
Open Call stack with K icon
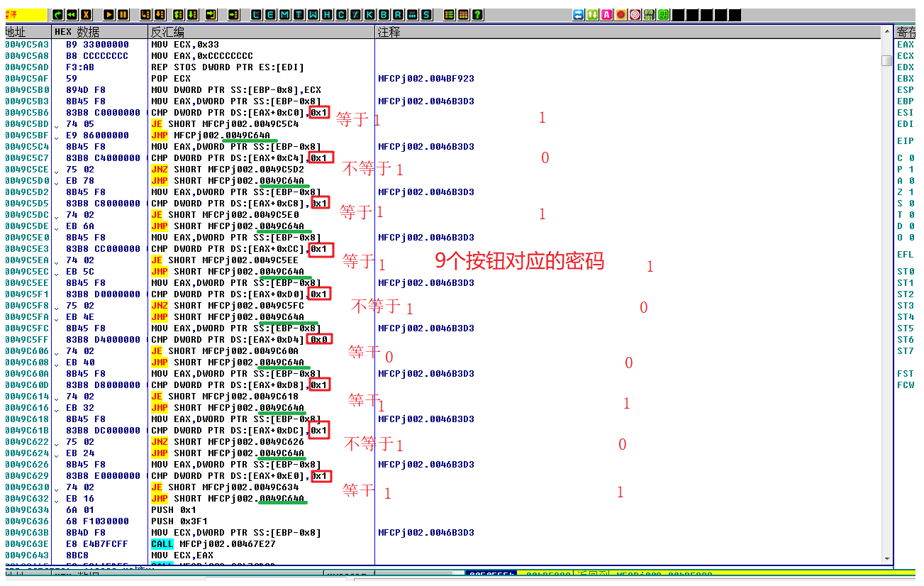(369, 14)
